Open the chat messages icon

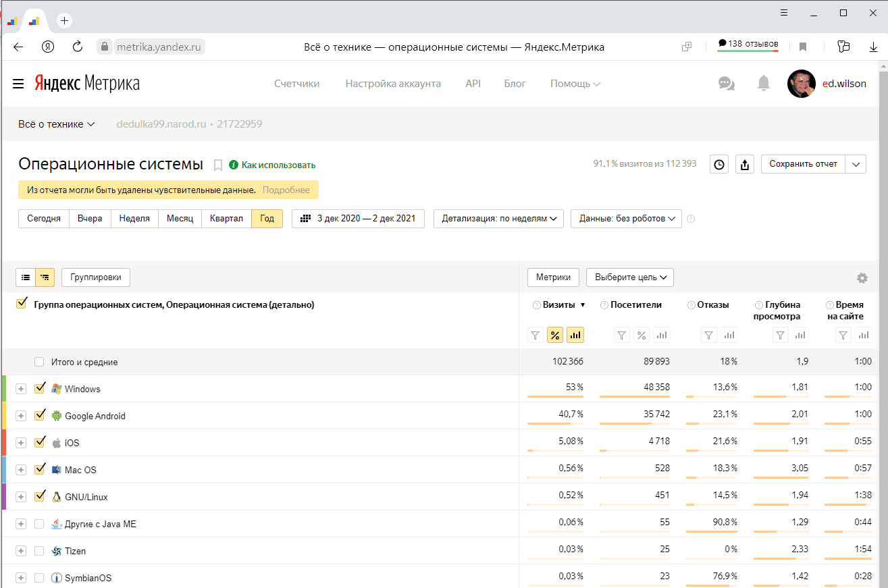727,84
